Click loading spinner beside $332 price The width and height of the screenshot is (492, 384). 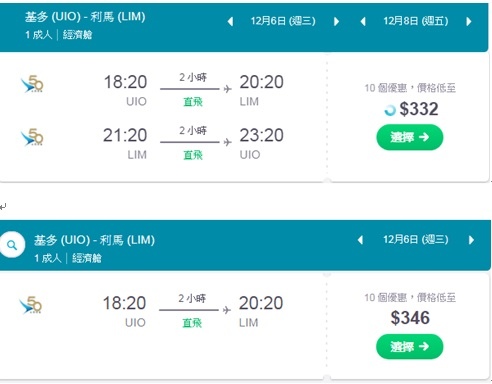(x=390, y=110)
